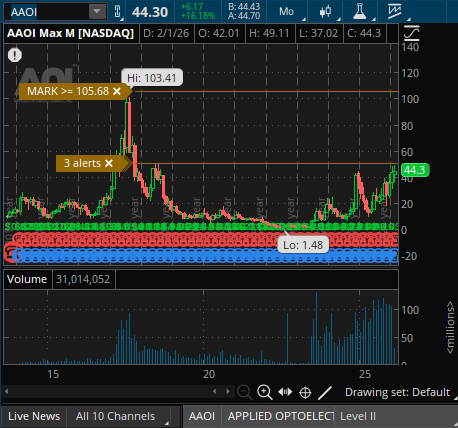The image size is (458, 428).
Task: Expand the AAOI symbol dropdown arrow
Action: [x=97, y=12]
